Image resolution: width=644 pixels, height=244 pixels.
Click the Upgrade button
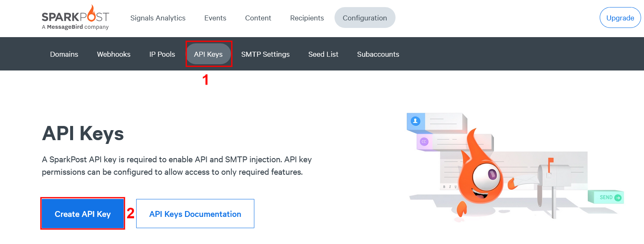[620, 18]
